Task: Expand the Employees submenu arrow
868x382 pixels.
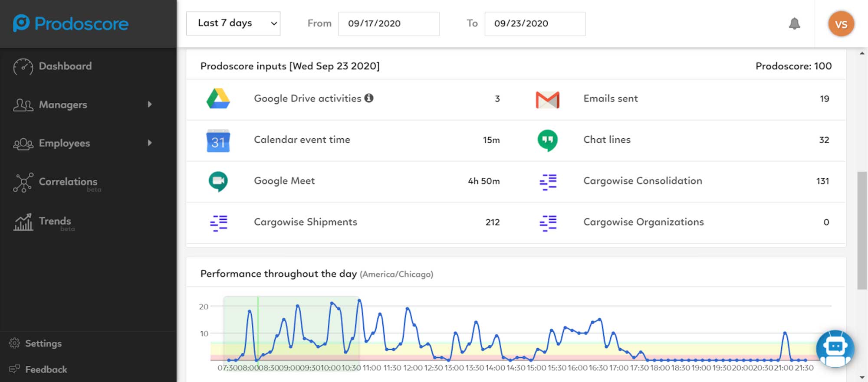Action: coord(150,143)
